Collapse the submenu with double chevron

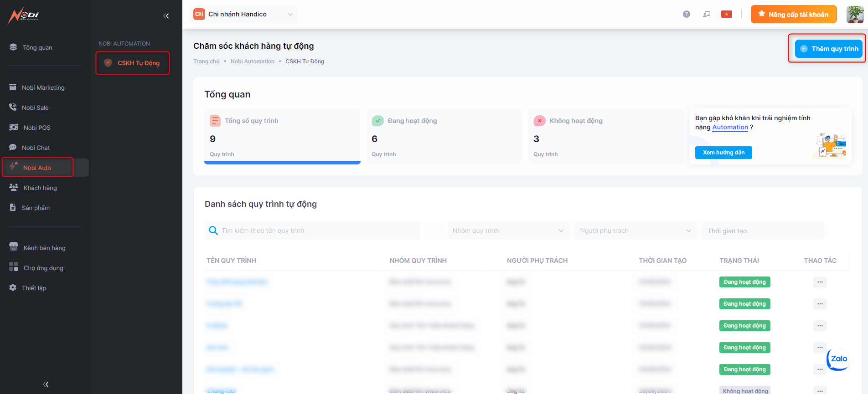pyautogui.click(x=166, y=16)
